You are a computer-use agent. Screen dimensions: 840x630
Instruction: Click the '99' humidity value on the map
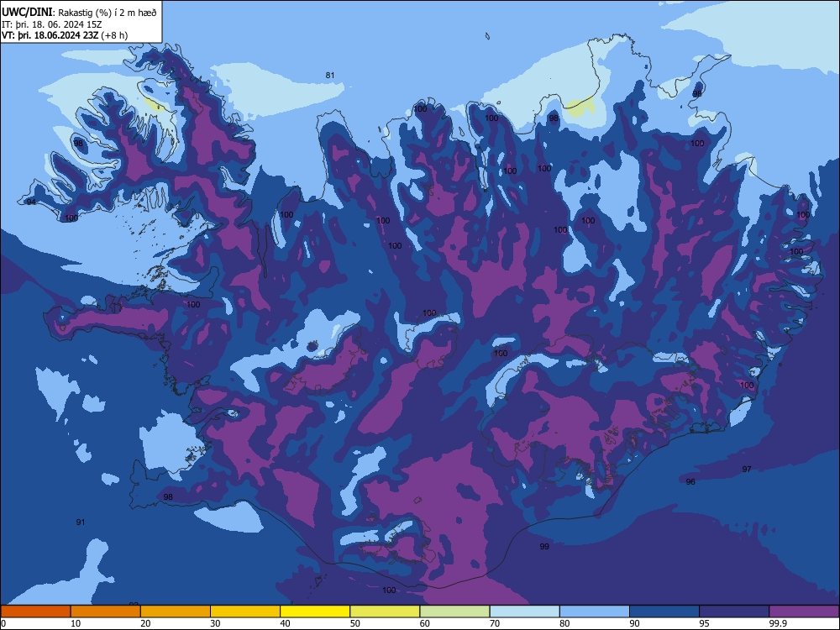544,547
